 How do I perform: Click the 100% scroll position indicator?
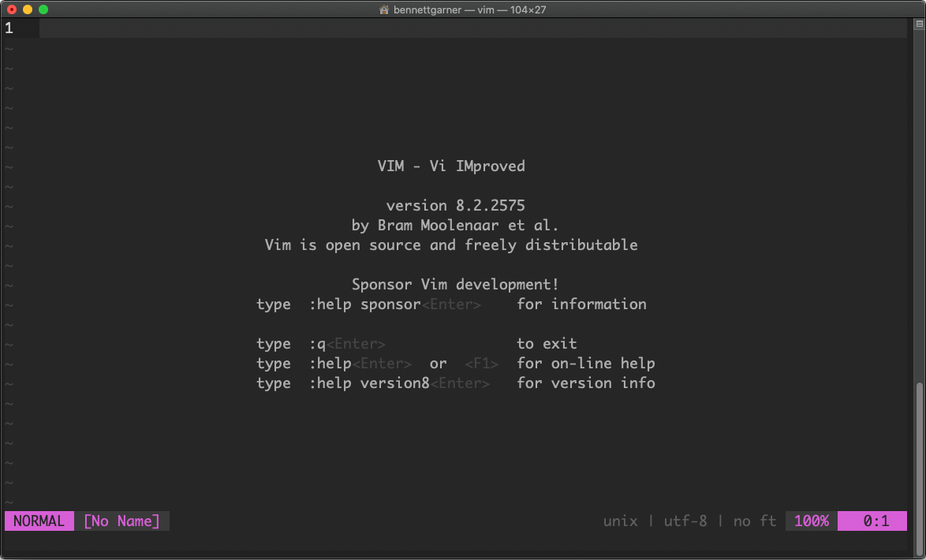coord(809,521)
